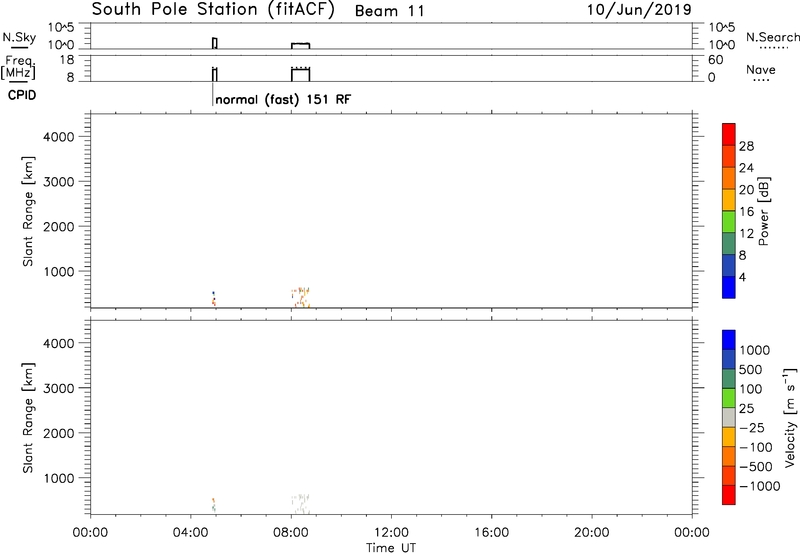Click the Power panel data cluster near 05:00
Image resolution: width=800 pixels, height=554 pixels.
coord(214,298)
